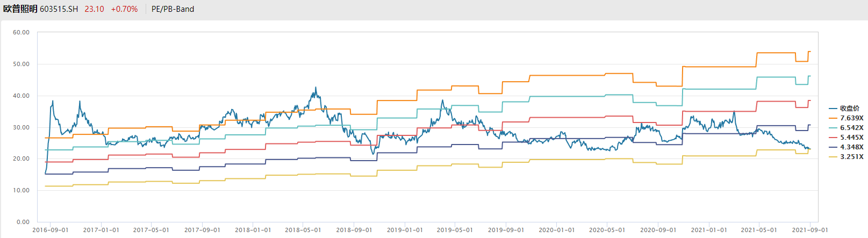Image resolution: width=868 pixels, height=238 pixels.
Task: Click the 30.00 y-axis value label
Action: 21,127
